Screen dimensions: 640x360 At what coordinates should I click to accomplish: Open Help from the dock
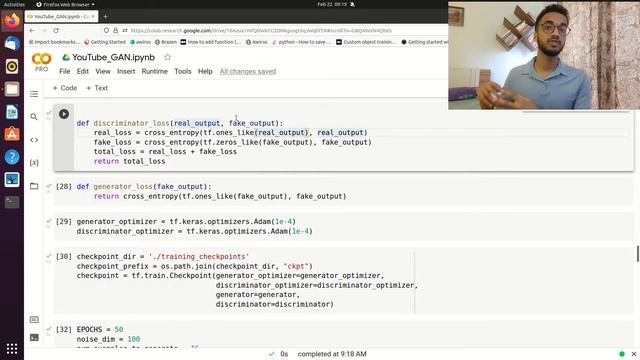coord(12,157)
